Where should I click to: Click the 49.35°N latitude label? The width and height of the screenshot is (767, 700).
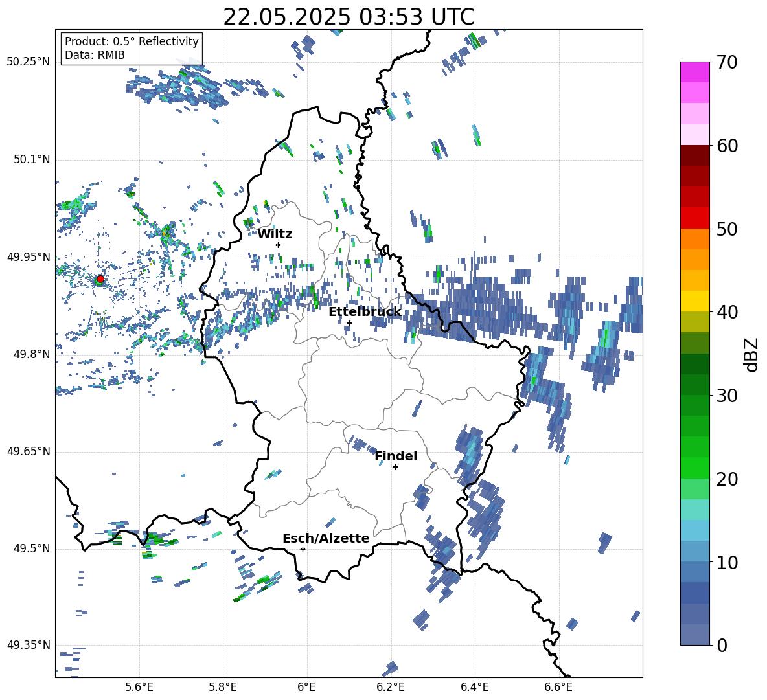point(29,645)
